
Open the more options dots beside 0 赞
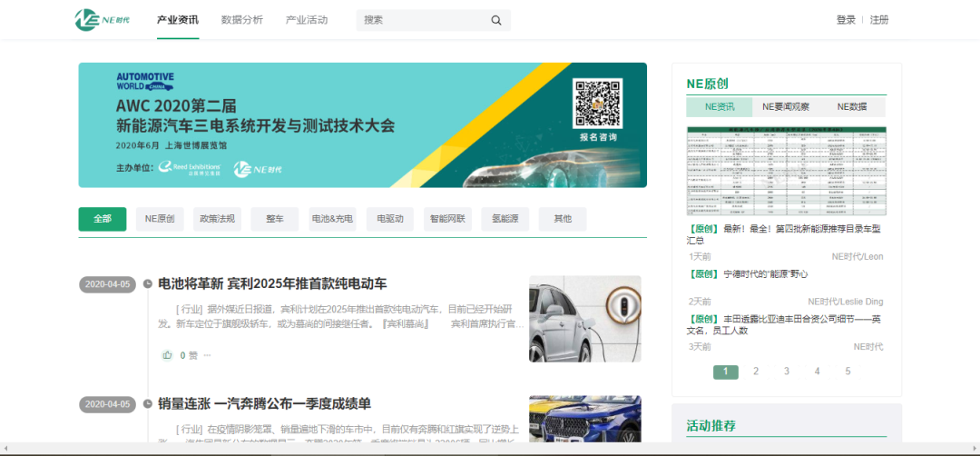click(208, 355)
